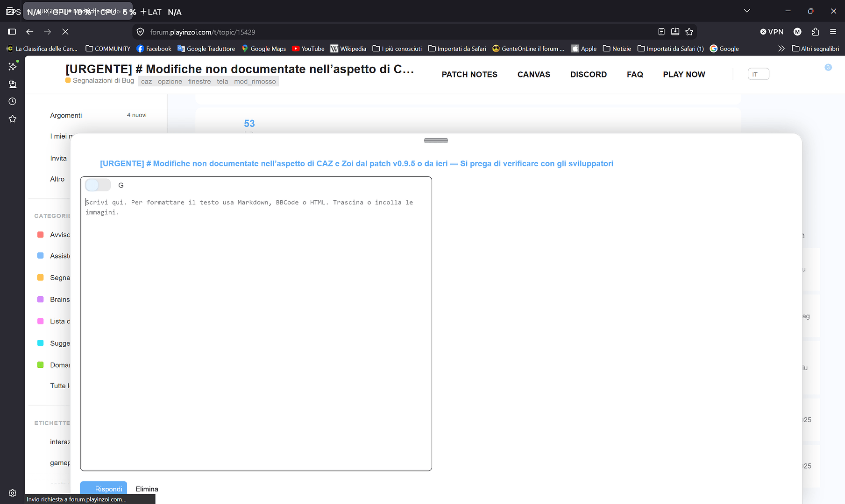Show more bookmarks with the double chevron
Viewport: 845px width, 504px height.
(x=781, y=49)
